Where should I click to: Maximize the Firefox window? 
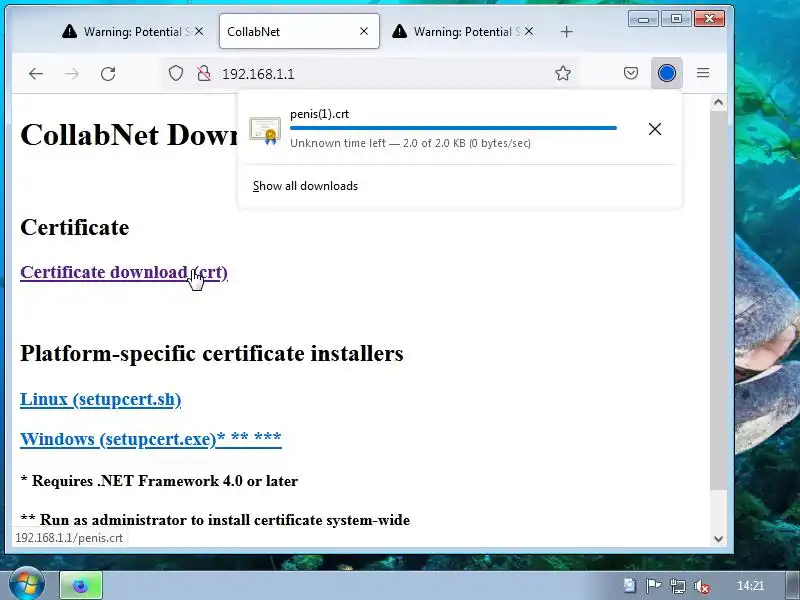[676, 19]
